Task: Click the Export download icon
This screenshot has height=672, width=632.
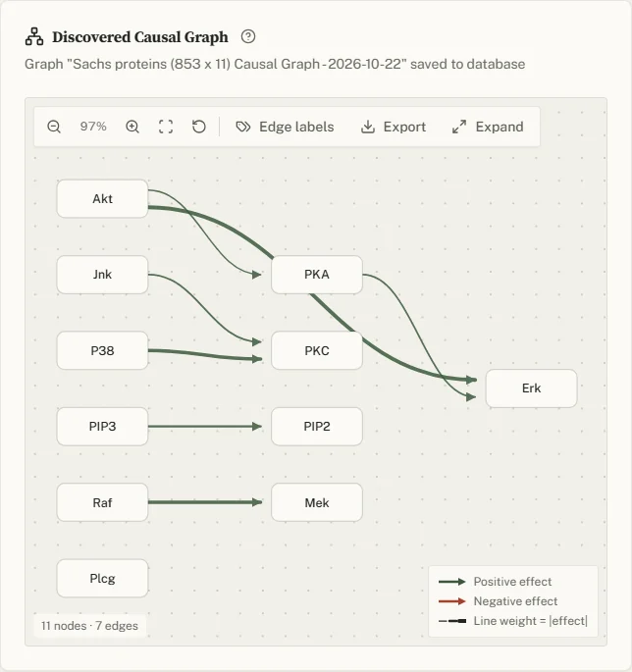Action: click(367, 127)
